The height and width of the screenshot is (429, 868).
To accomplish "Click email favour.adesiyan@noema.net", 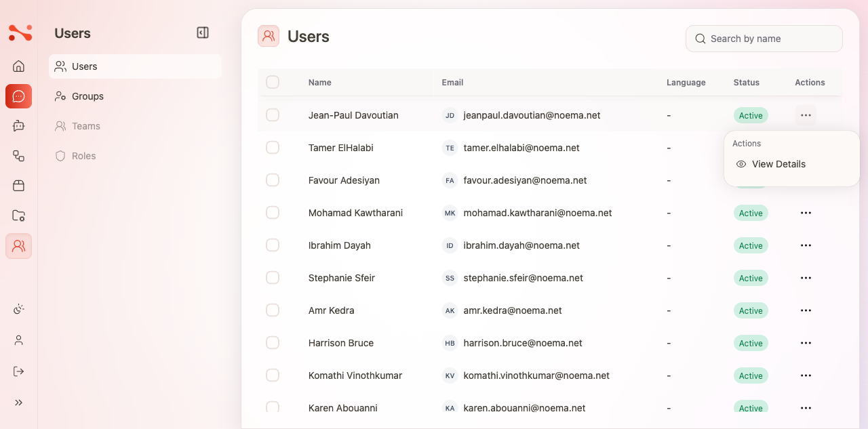I will pos(526,180).
